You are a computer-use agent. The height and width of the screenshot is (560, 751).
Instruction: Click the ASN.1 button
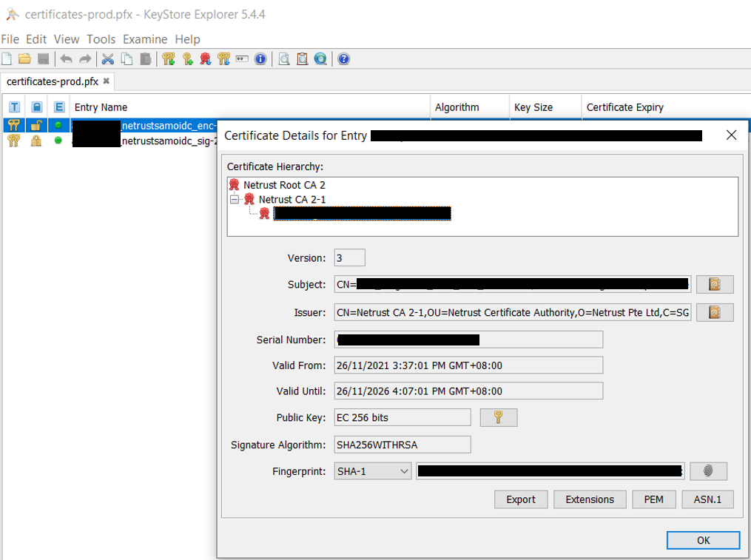click(708, 499)
